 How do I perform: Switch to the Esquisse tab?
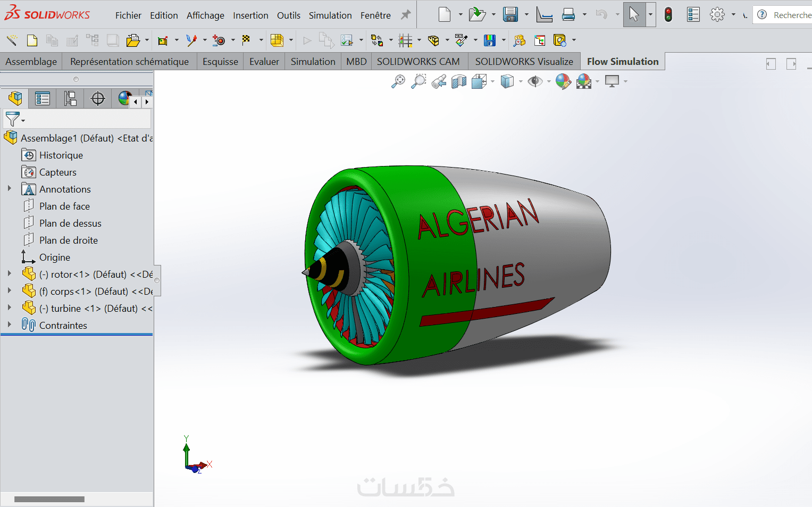[220, 62]
